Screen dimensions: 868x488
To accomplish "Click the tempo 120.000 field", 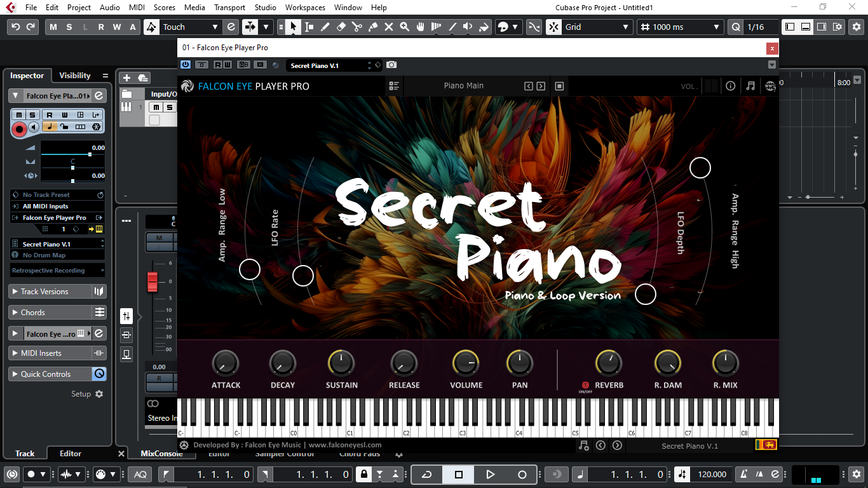I will click(712, 475).
